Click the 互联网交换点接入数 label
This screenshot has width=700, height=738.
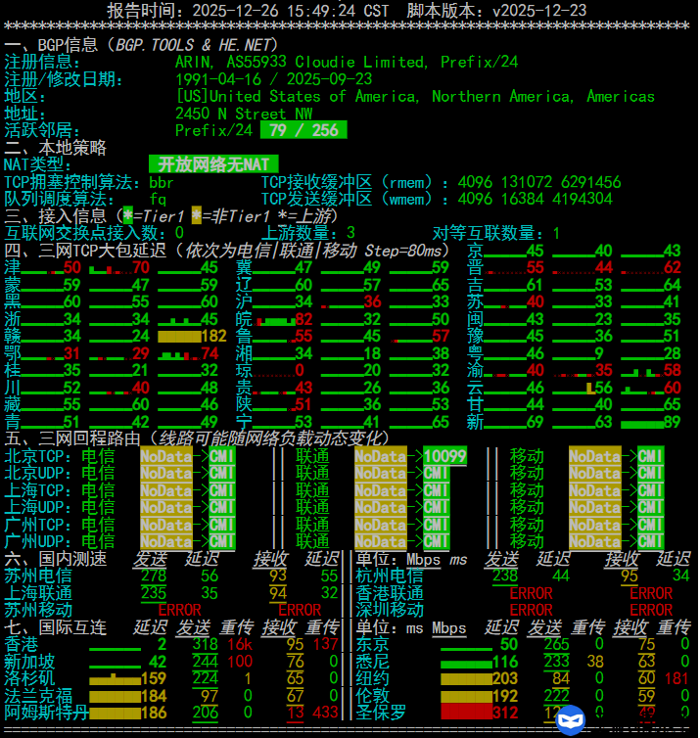coord(85,233)
